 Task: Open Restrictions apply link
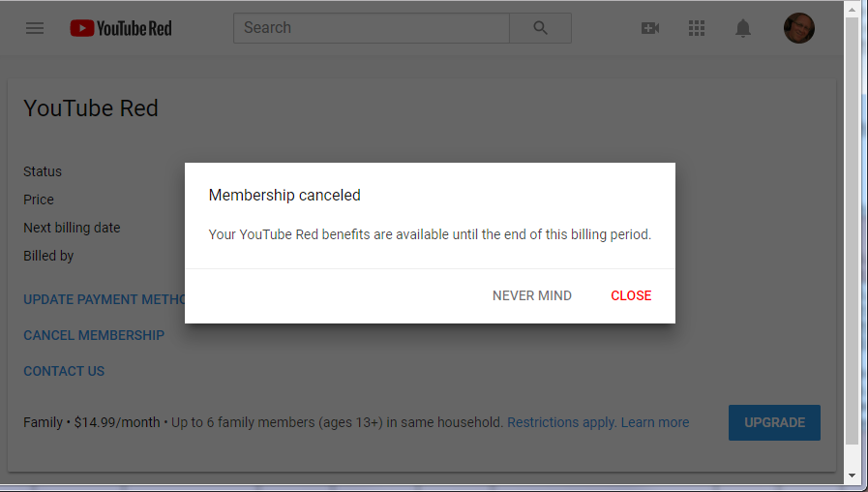[x=562, y=422]
